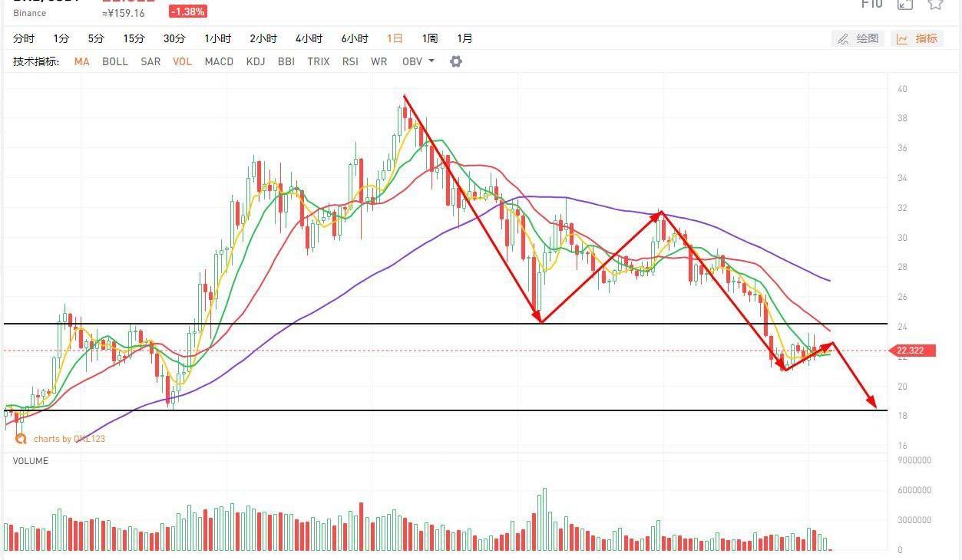Screen dimensions: 962x560
Task: Enable the BOLL indicator
Action: point(115,61)
